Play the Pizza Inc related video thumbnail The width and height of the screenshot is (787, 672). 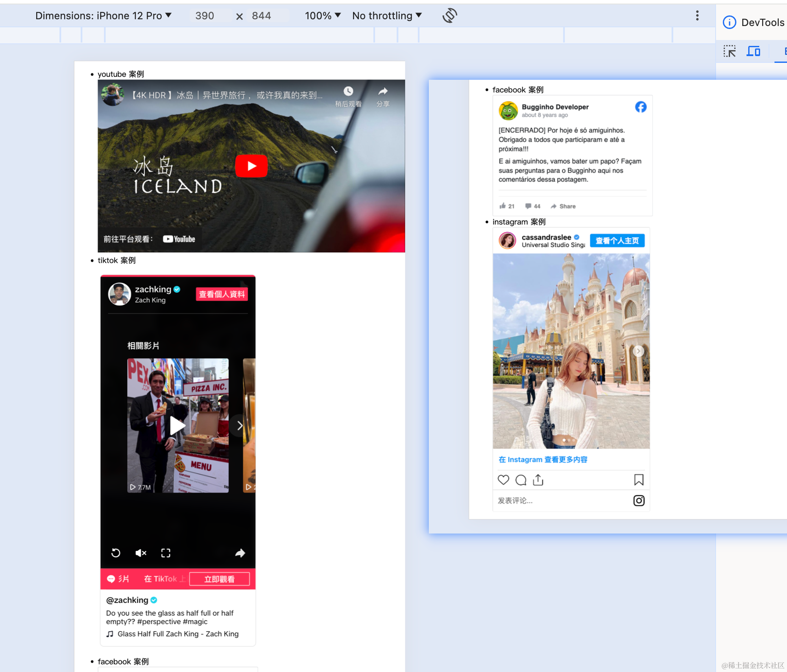[177, 425]
